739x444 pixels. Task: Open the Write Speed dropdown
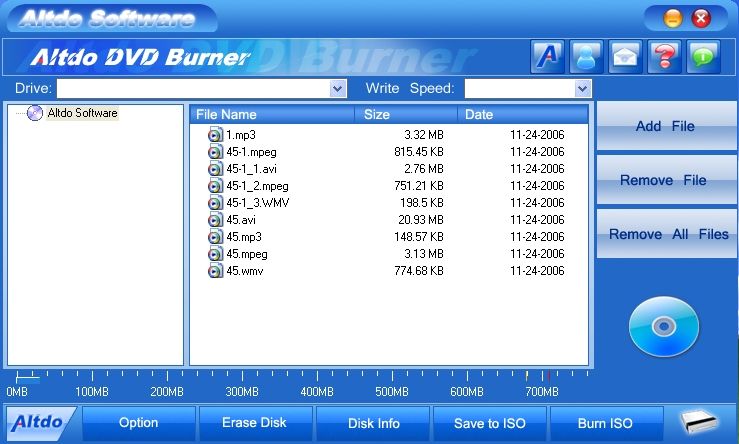click(582, 89)
